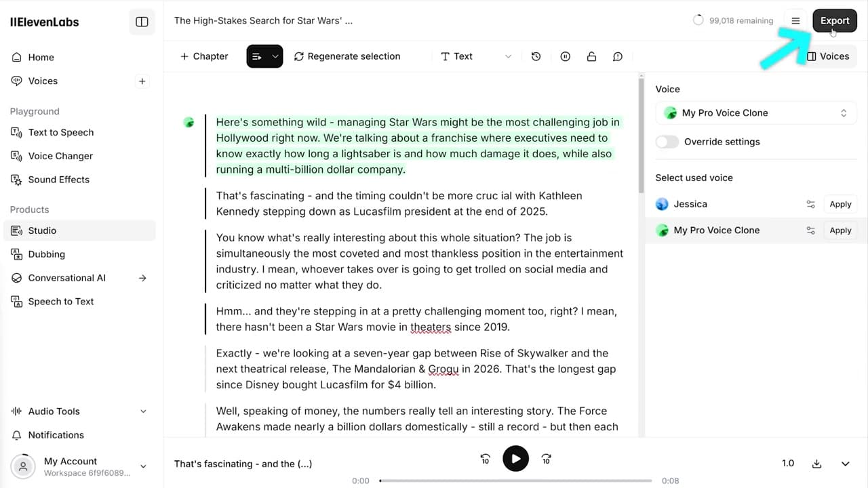Go to ElevenLabs logo home

tap(45, 22)
